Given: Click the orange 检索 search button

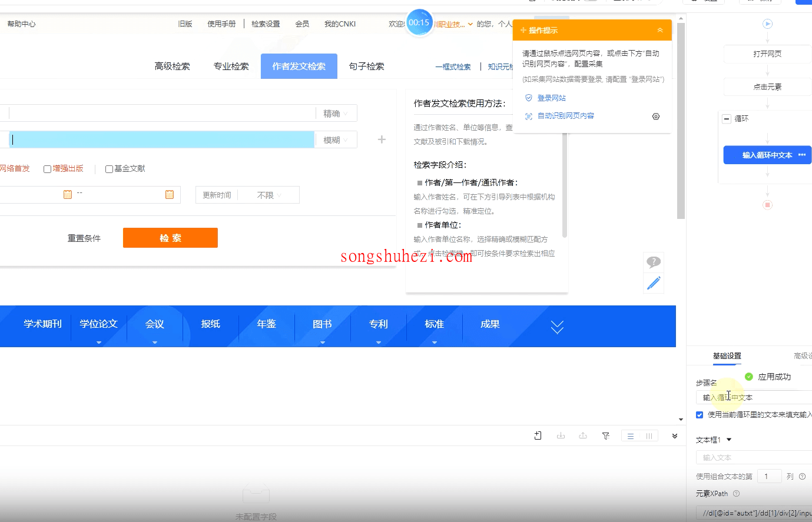Looking at the screenshot, I should point(170,238).
